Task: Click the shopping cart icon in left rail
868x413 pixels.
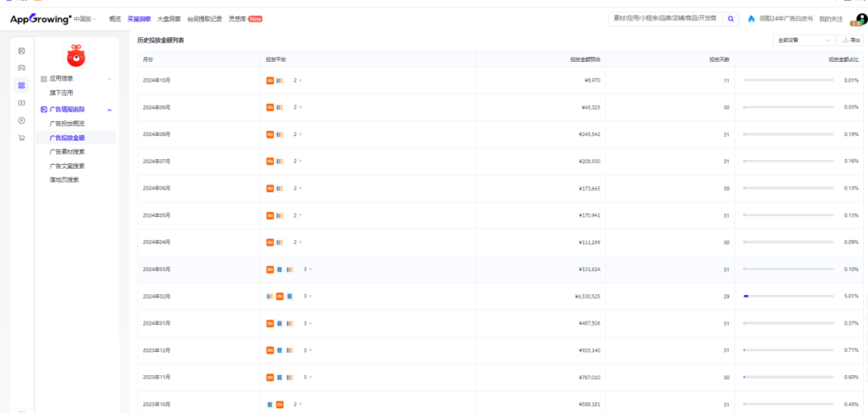Action: click(x=22, y=137)
